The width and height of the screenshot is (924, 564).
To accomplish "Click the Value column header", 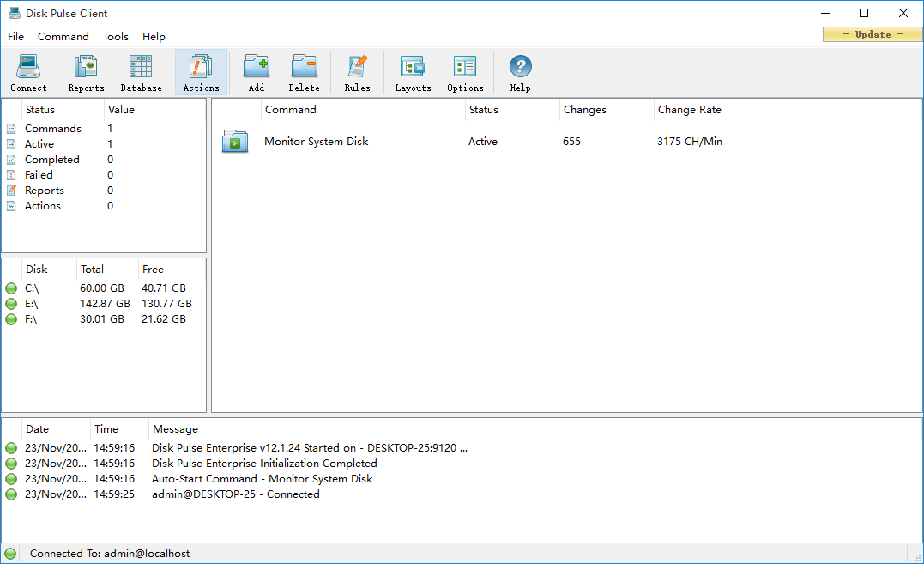I will [x=154, y=110].
